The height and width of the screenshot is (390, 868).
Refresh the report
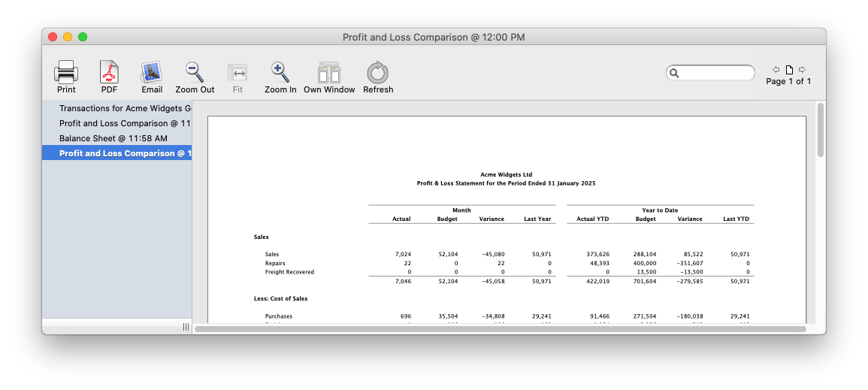click(x=377, y=72)
